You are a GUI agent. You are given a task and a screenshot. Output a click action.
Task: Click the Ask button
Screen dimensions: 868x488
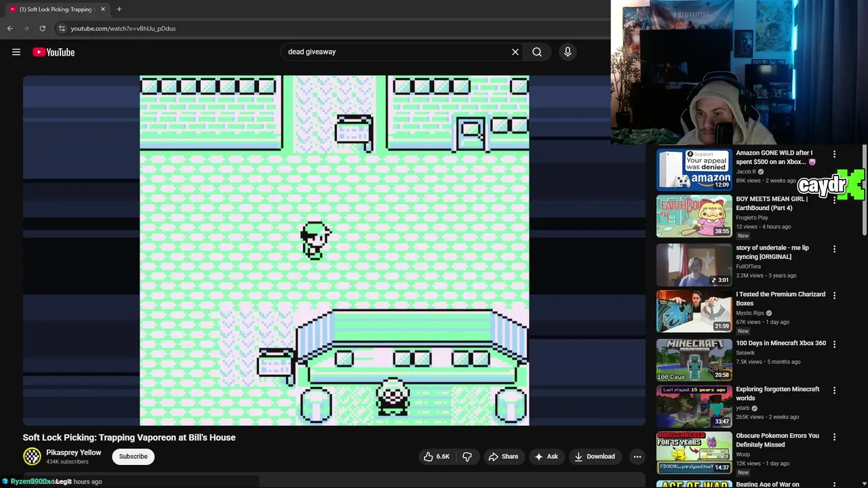(x=546, y=456)
